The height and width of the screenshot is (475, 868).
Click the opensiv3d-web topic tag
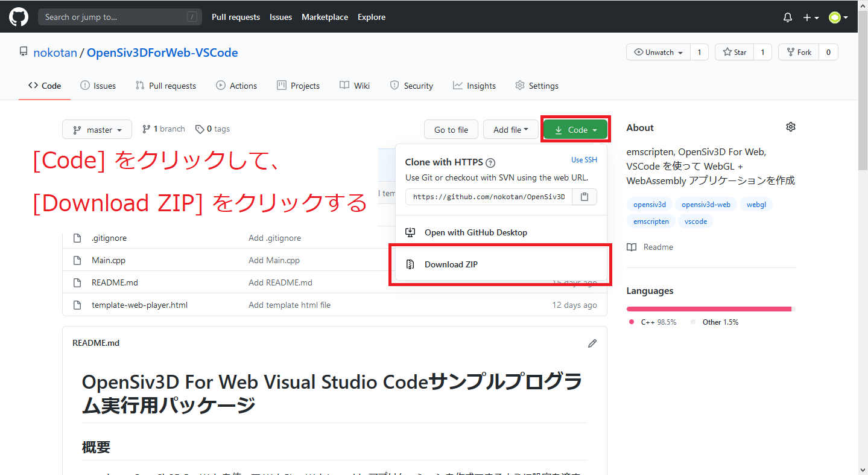[706, 205]
